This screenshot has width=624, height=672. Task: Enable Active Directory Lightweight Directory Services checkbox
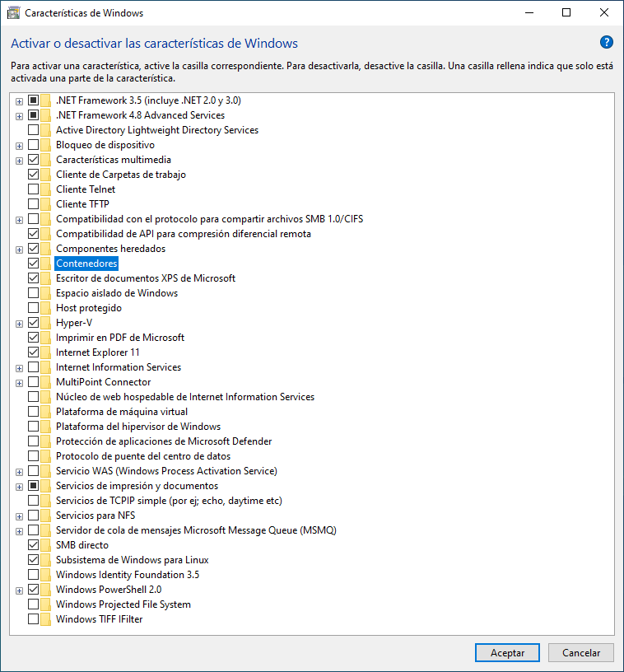(x=34, y=130)
